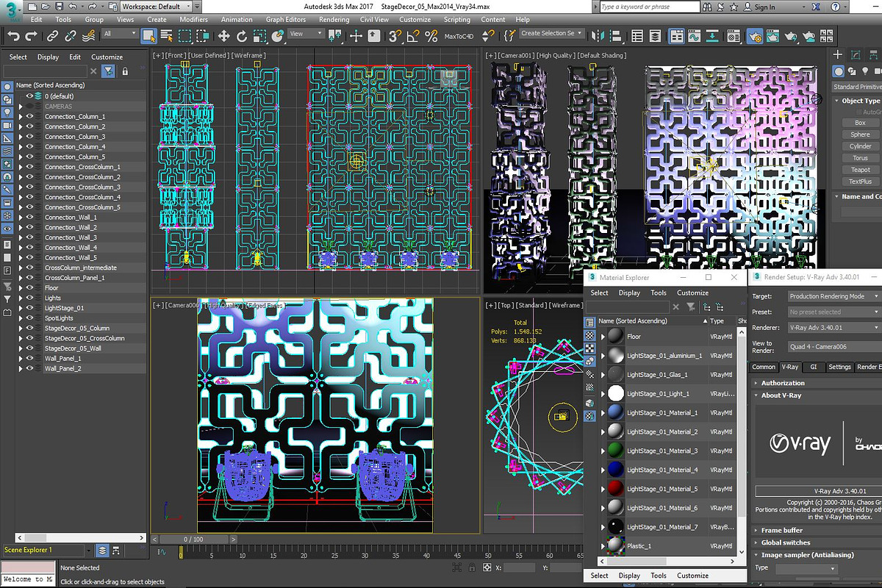The height and width of the screenshot is (588, 882).
Task: Open the Curve Editor icon
Action: click(695, 35)
